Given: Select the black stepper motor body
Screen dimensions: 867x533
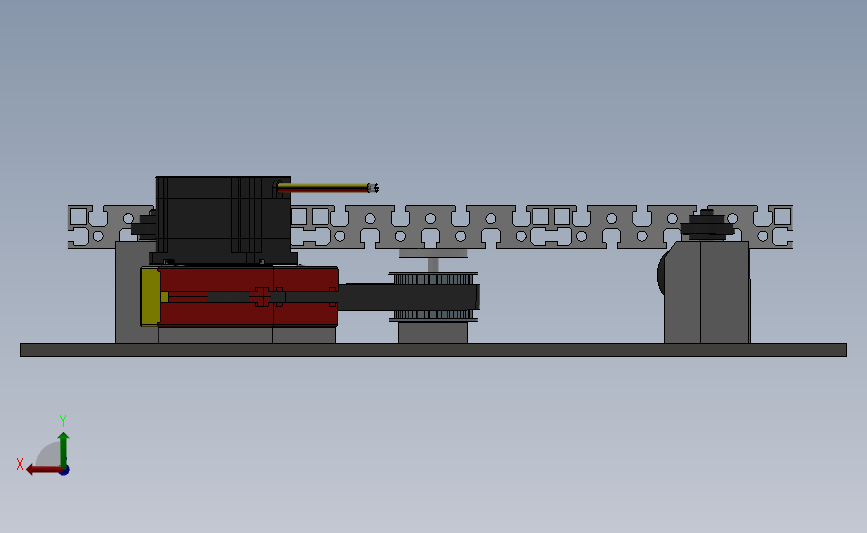Looking at the screenshot, I should 222,220.
